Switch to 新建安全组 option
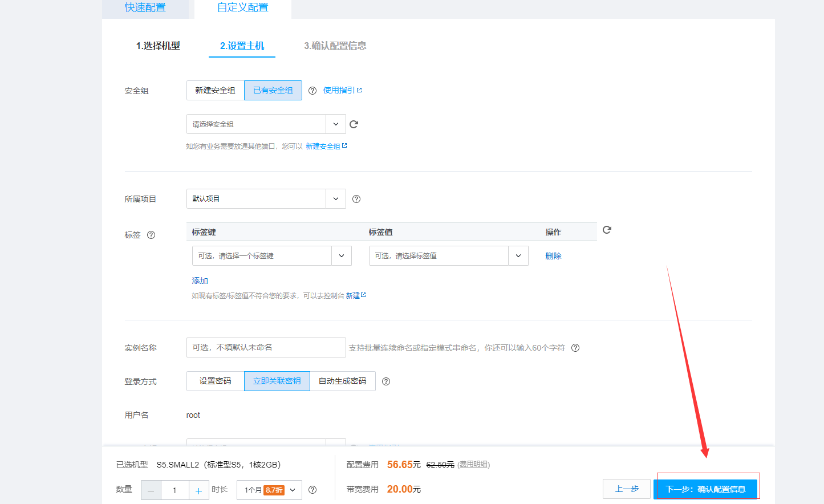Screen dimensions: 824x504 [215, 90]
